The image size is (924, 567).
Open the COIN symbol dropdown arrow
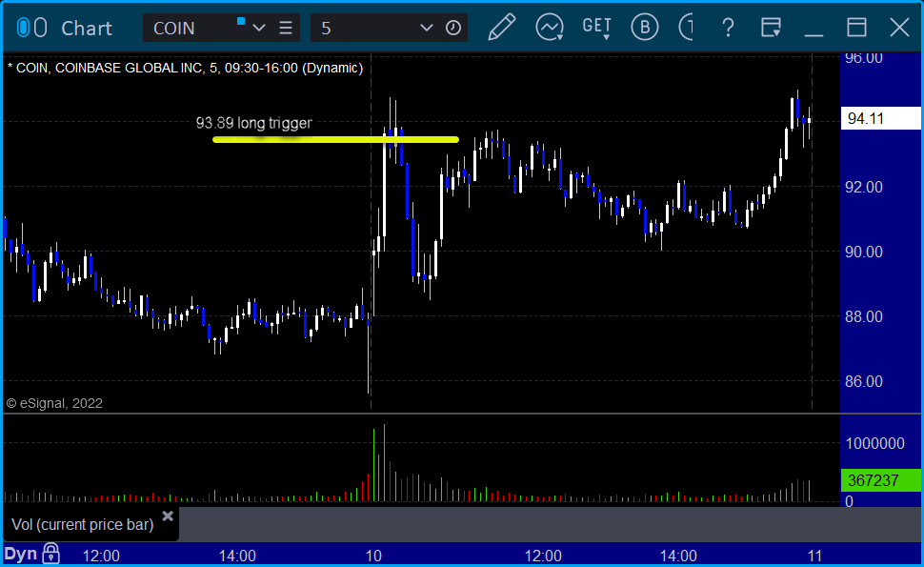(259, 28)
